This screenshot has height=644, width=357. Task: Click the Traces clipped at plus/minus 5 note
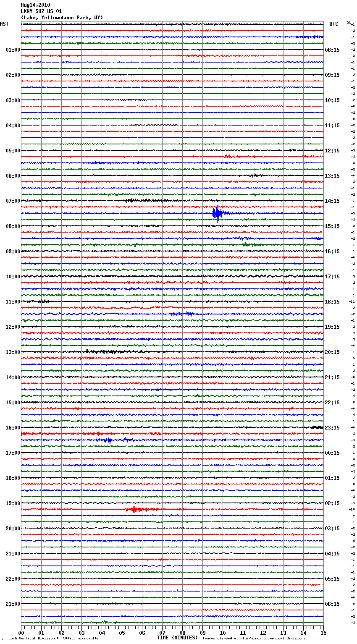coord(254,638)
